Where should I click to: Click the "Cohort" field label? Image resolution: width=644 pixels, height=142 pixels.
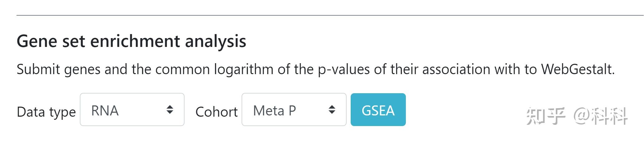[216, 112]
